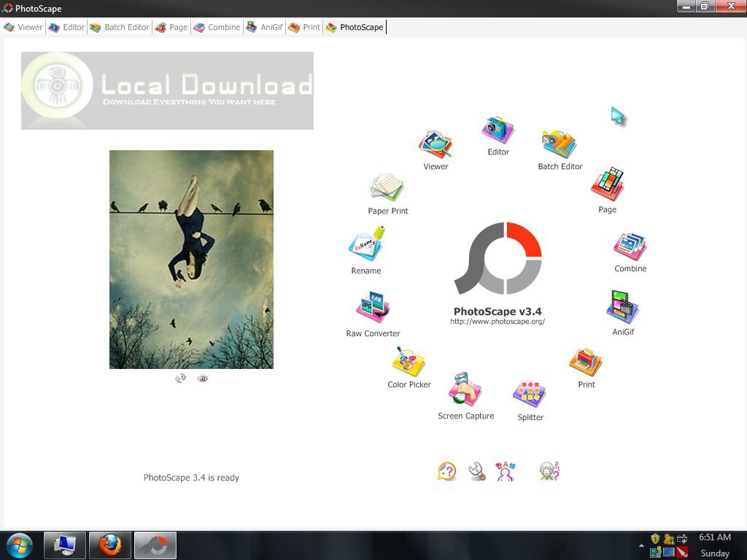Click "PhotoScape 3.4 is ready" status text
This screenshot has width=747, height=560.
point(192,478)
